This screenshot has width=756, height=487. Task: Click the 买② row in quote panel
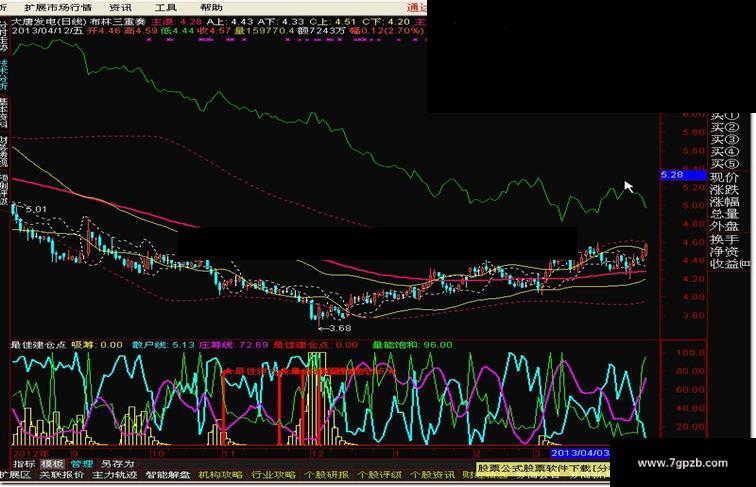[x=725, y=128]
